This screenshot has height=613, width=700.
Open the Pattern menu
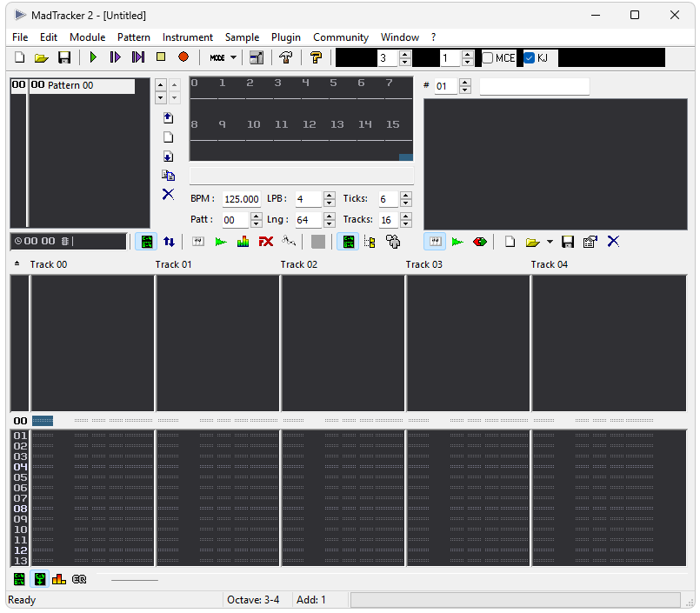134,37
